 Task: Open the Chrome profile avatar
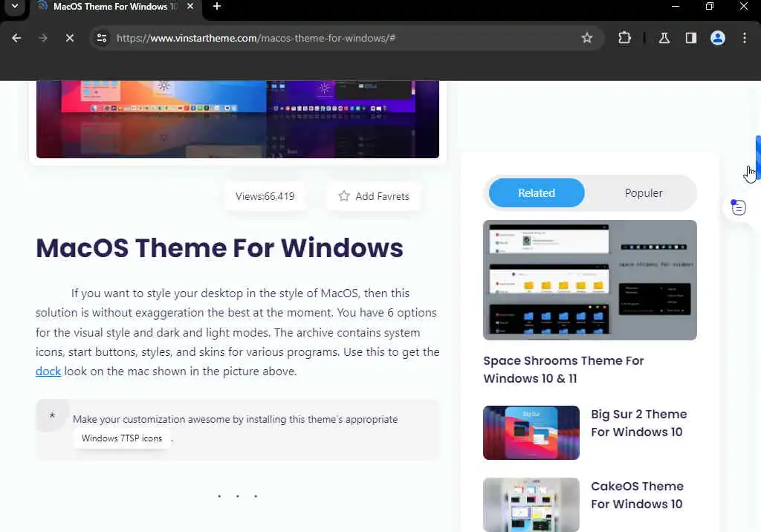(717, 38)
